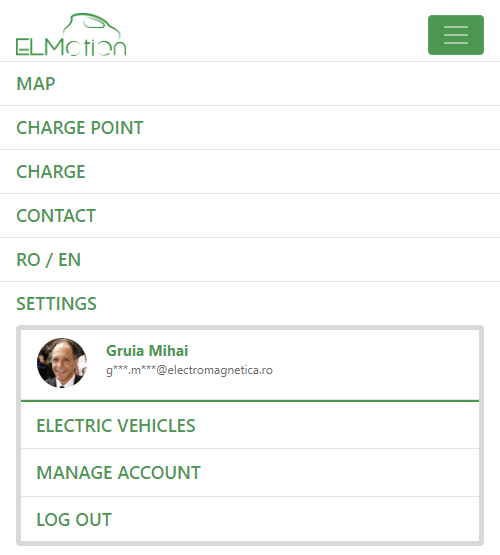Click the Gruia Mihai user name
Viewport: 500px width, 555px height.
[x=147, y=351]
